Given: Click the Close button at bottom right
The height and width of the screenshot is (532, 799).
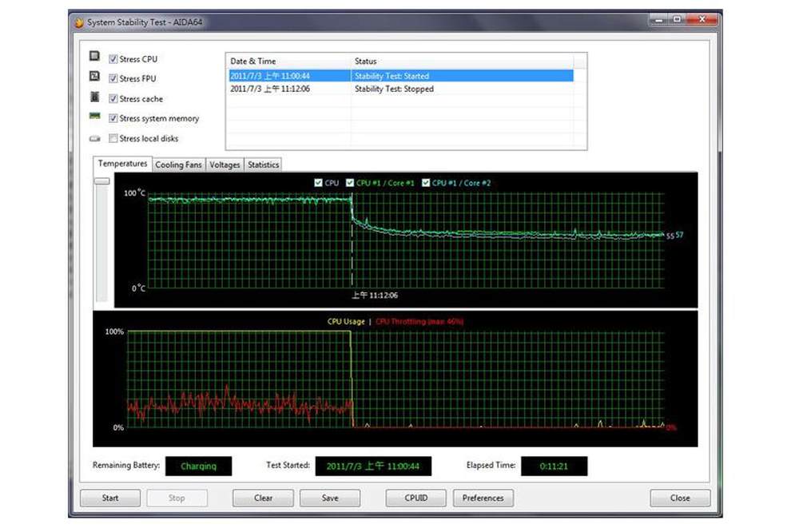Looking at the screenshot, I should [x=680, y=498].
